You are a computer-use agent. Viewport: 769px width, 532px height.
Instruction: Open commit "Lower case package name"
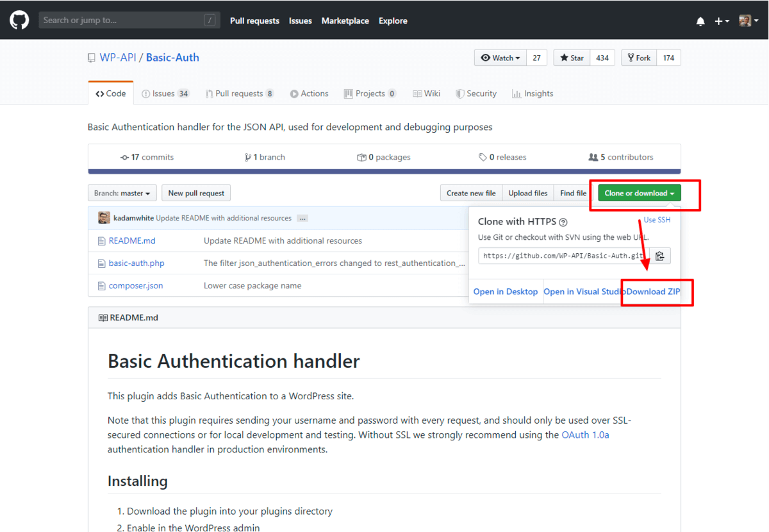[x=252, y=286]
